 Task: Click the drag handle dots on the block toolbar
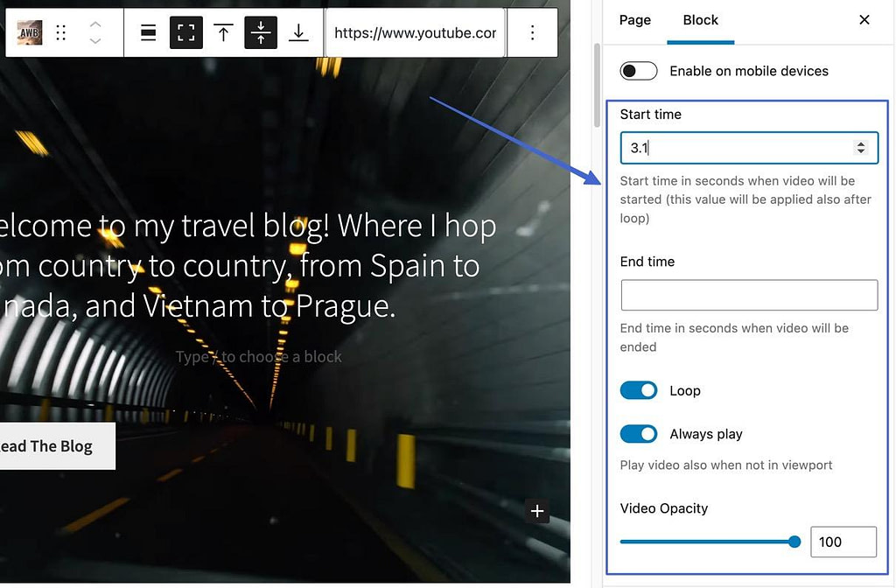point(60,32)
